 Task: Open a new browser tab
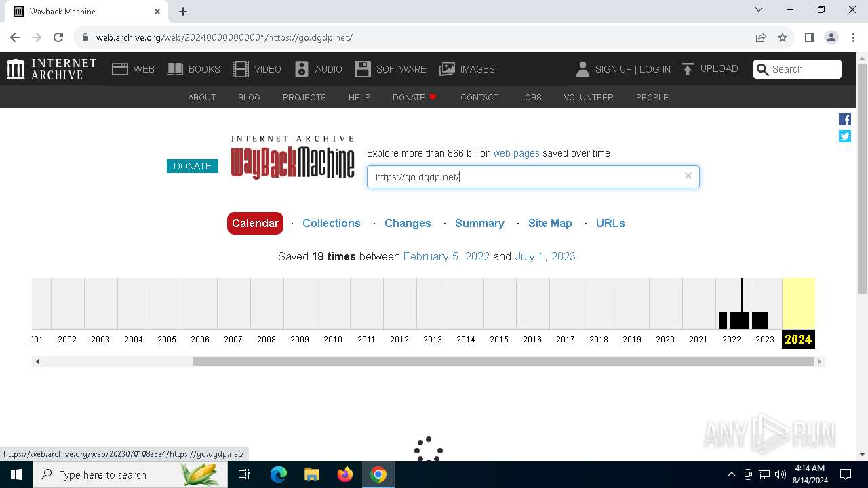point(183,11)
